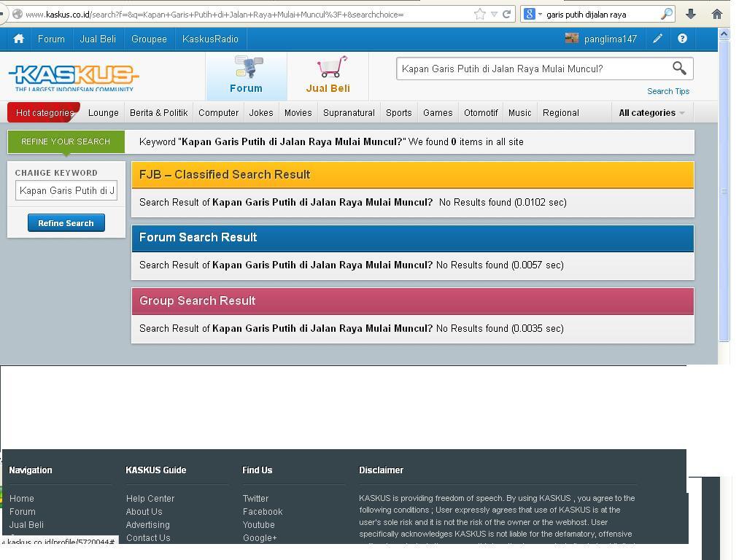
Task: Click the Kaskus logo
Action: tap(73, 77)
